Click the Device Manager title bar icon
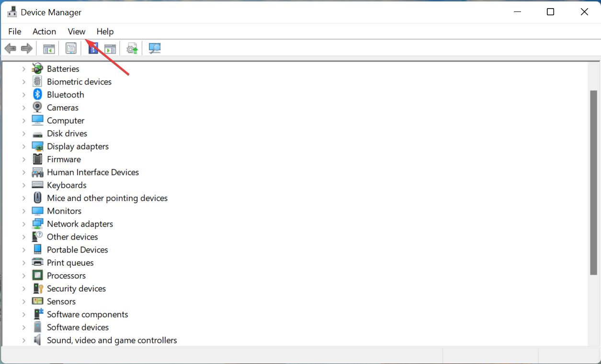Viewport: 601px width, 364px height. [12, 12]
